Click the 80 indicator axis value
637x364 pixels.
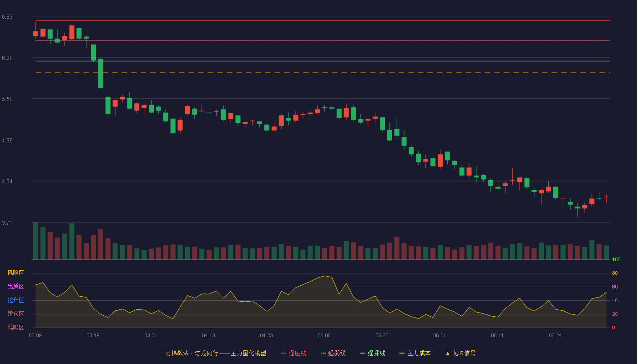click(x=615, y=273)
